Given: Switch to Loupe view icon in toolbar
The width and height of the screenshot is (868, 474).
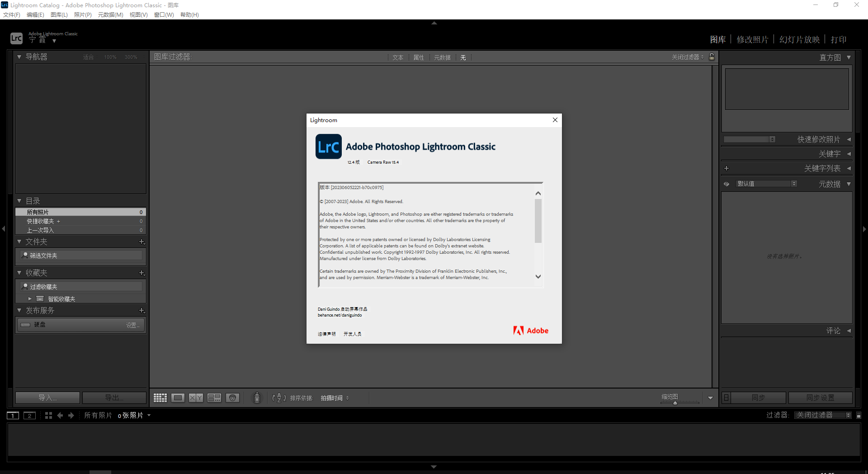Looking at the screenshot, I should [178, 398].
